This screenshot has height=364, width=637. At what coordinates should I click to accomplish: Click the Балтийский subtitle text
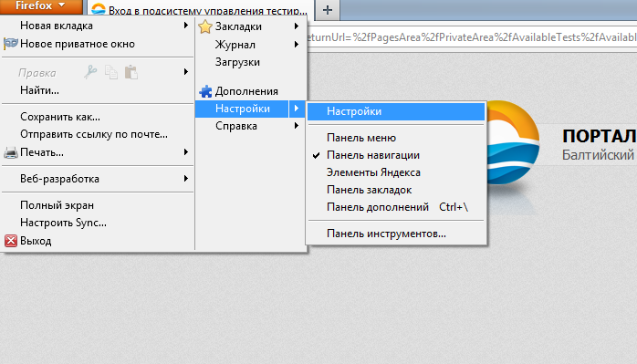pos(598,155)
